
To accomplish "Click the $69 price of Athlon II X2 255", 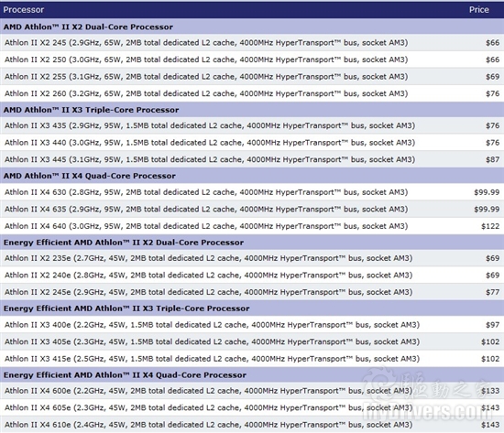I will coord(492,77).
